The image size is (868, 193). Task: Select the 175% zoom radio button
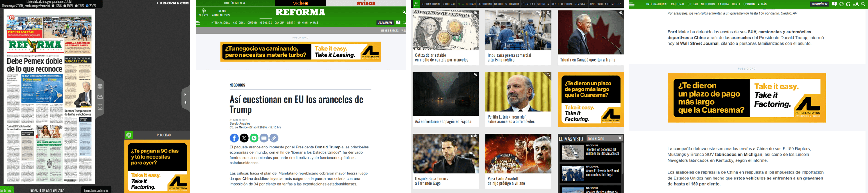(76, 6)
